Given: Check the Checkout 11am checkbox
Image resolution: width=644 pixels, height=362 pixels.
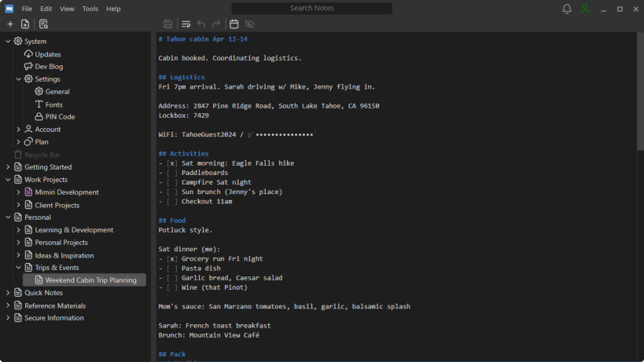Looking at the screenshot, I should pyautogui.click(x=172, y=201).
